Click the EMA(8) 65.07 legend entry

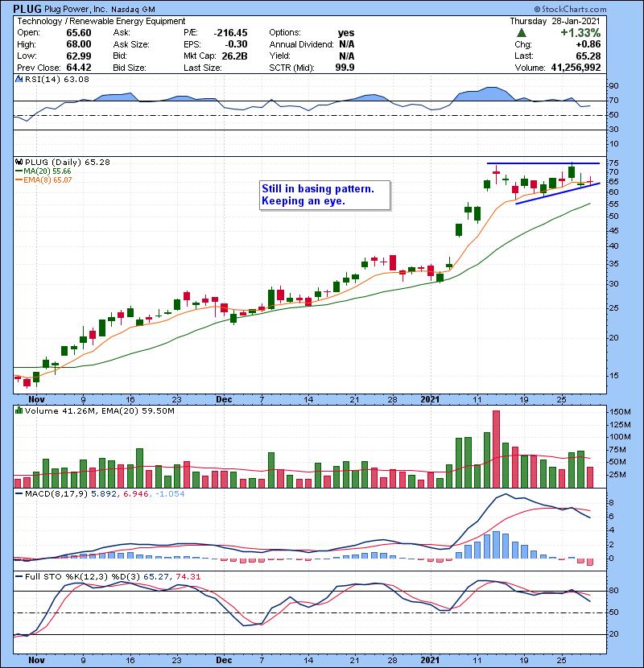pos(43,180)
